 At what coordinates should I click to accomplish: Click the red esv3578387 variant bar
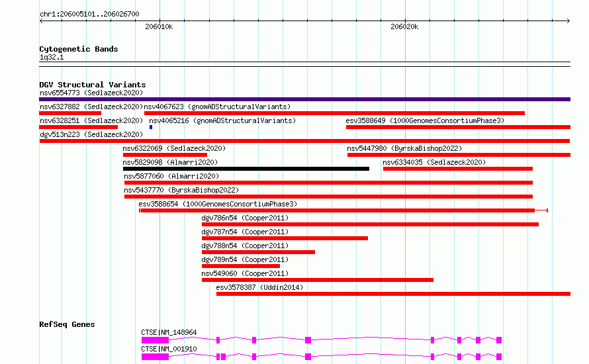pyautogui.click(x=393, y=294)
